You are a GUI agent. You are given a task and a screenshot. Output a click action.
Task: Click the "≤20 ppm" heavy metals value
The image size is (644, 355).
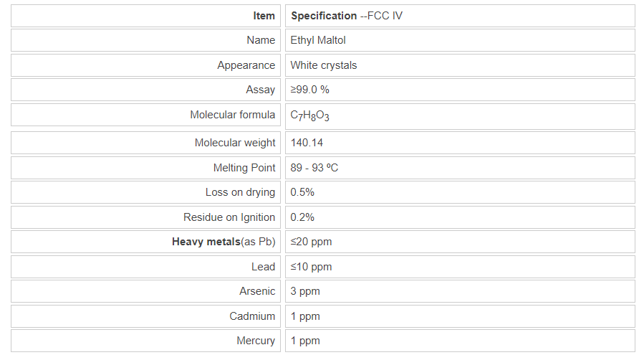311,242
